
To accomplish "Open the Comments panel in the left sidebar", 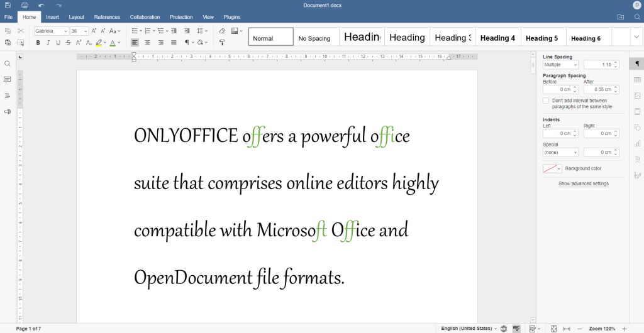I will 8,80.
